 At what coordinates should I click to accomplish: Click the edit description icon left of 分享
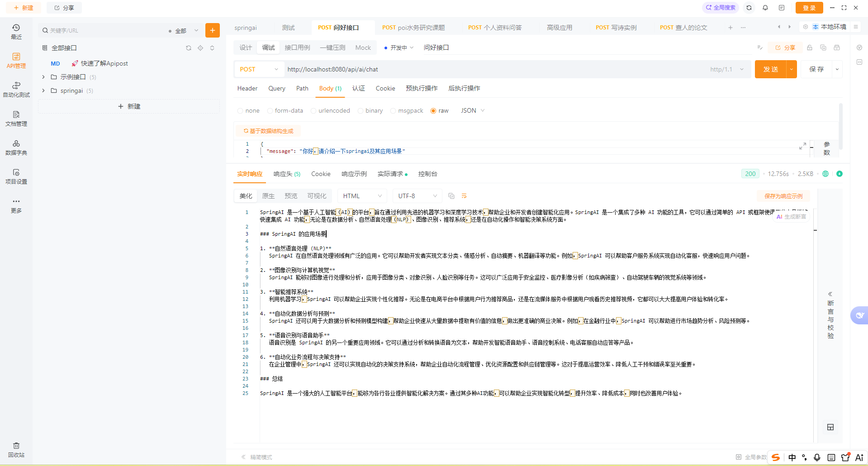pos(760,48)
